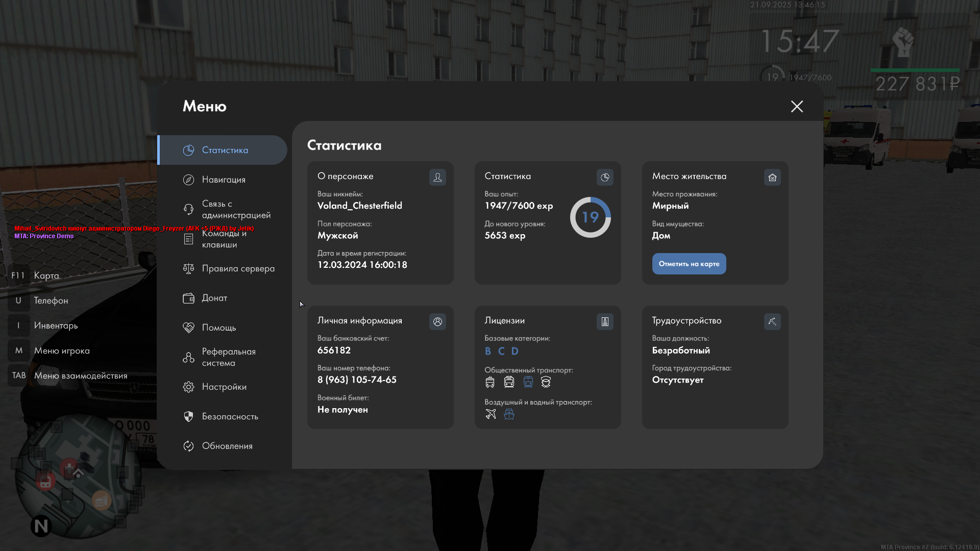Click the blue boat license icon
The height and width of the screenshot is (551, 980).
(509, 414)
